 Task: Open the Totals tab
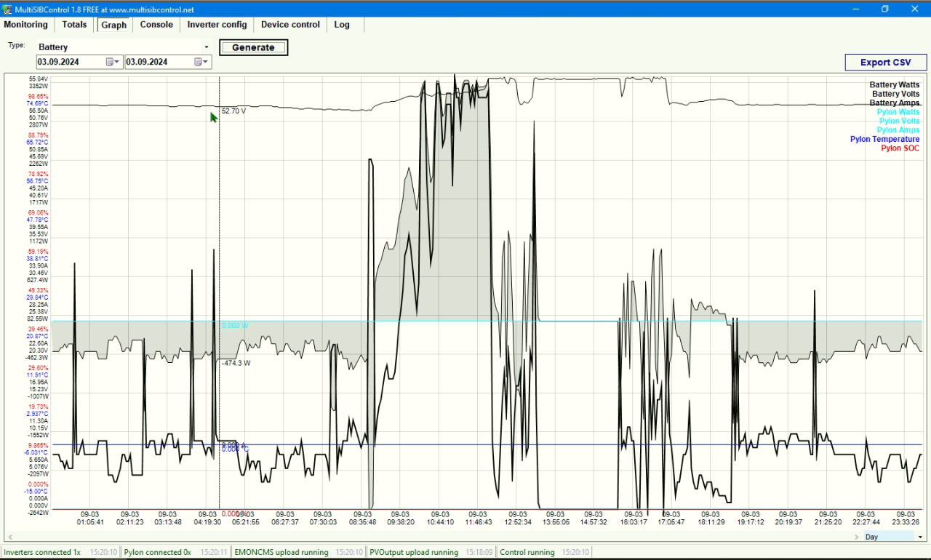[74, 25]
